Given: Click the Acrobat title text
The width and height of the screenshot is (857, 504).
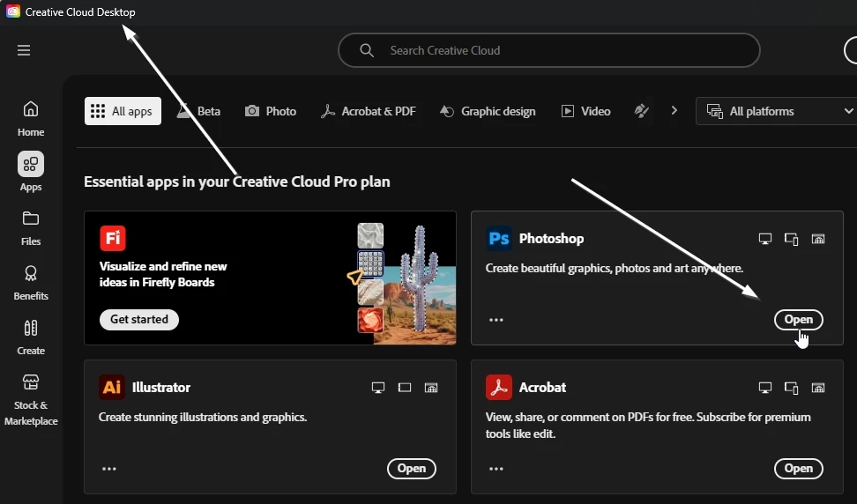Looking at the screenshot, I should click(x=543, y=387).
